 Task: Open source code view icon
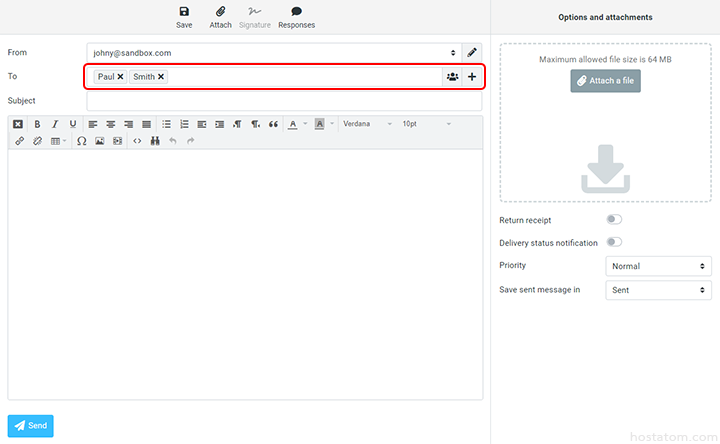137,141
